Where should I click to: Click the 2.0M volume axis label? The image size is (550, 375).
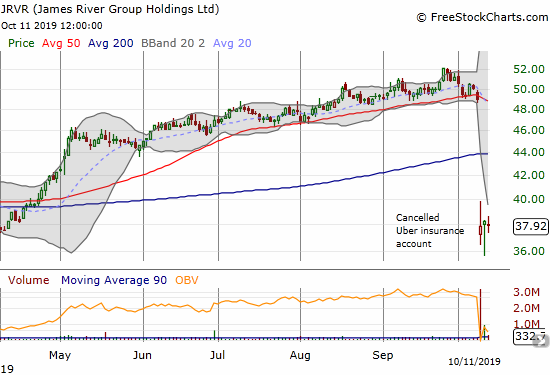tap(526, 308)
